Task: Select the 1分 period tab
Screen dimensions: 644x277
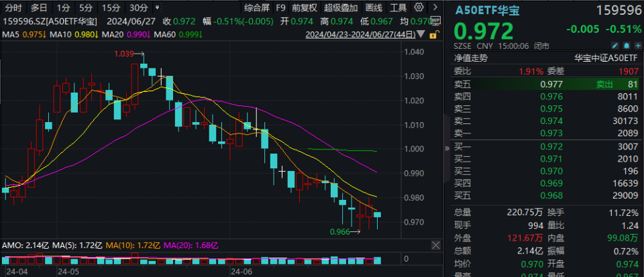Action: pos(64,7)
